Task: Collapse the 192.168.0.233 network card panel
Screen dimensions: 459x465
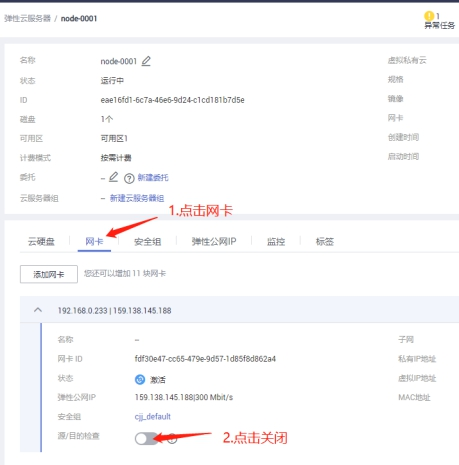Action: pyautogui.click(x=38, y=310)
